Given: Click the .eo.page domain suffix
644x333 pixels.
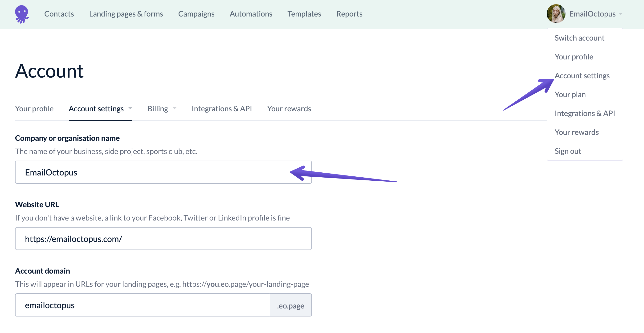Looking at the screenshot, I should pyautogui.click(x=291, y=305).
